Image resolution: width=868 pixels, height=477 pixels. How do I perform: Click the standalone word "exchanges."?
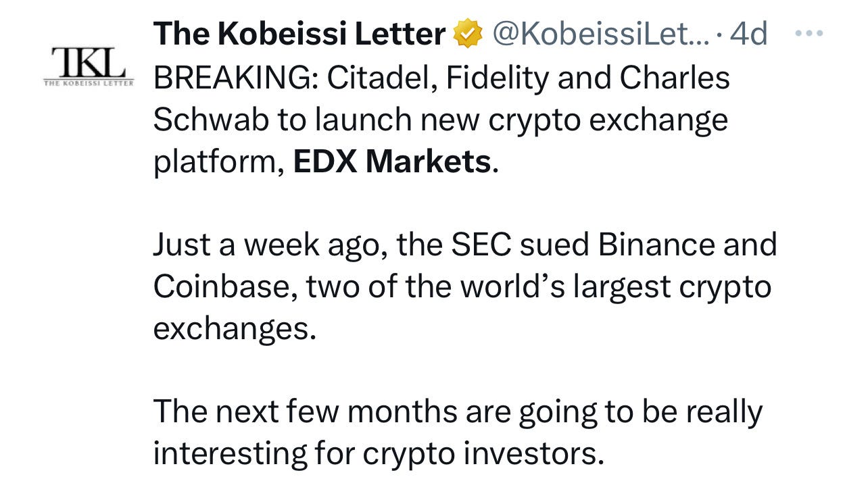(x=235, y=330)
